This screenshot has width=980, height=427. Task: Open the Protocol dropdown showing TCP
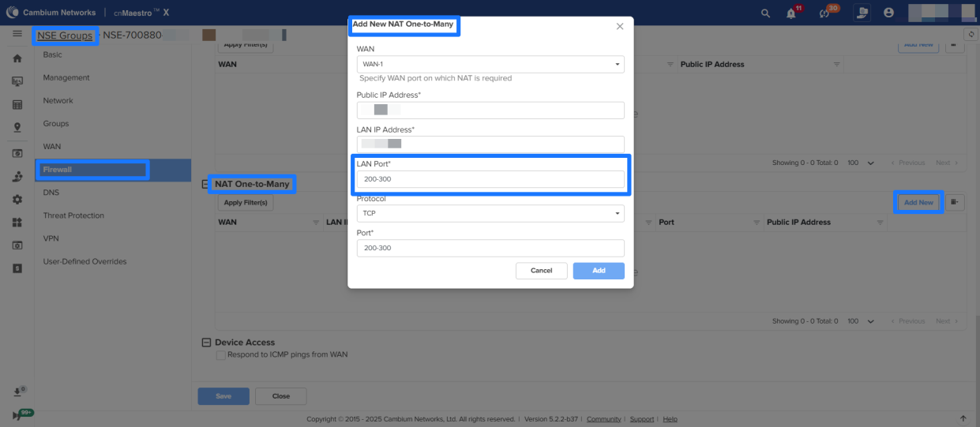coord(490,213)
